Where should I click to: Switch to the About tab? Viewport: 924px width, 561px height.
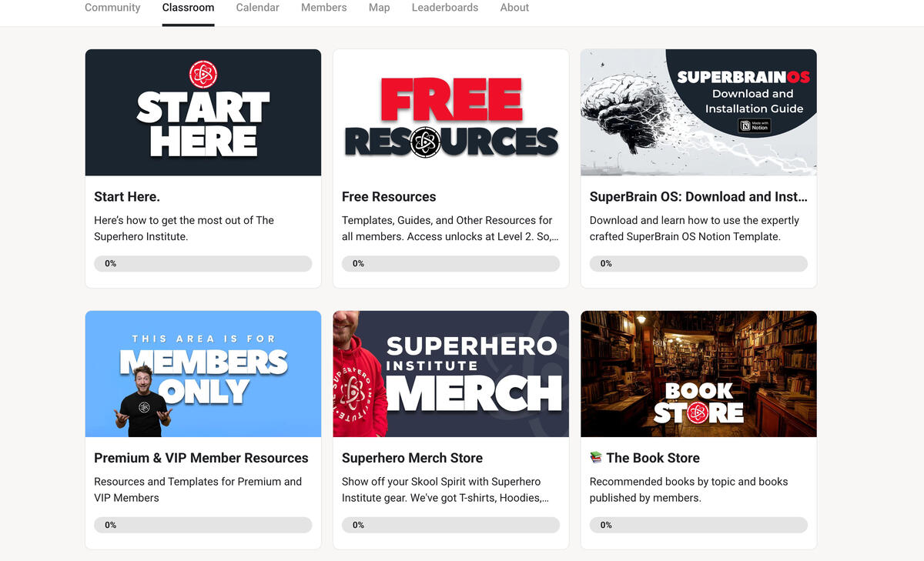(514, 8)
